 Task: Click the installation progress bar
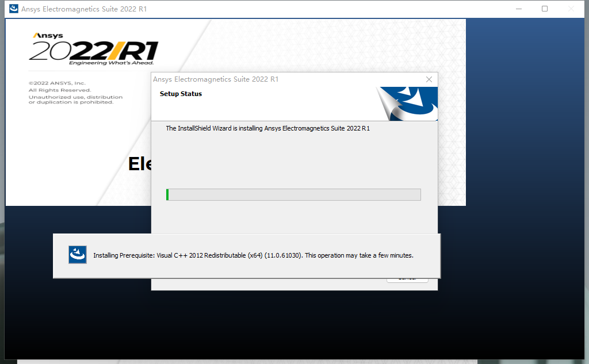293,194
